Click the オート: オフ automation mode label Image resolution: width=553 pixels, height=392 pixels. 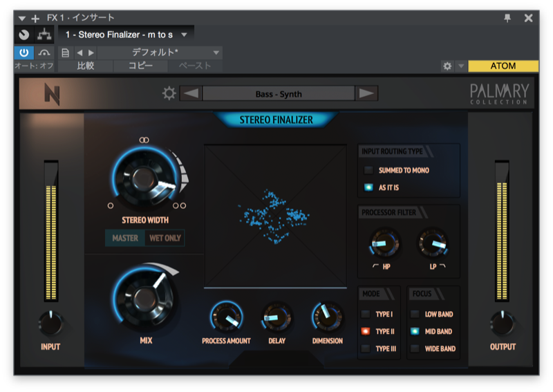pyautogui.click(x=34, y=66)
